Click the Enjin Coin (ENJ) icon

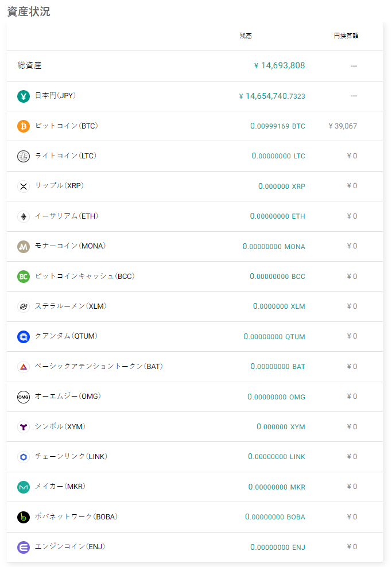click(x=24, y=547)
